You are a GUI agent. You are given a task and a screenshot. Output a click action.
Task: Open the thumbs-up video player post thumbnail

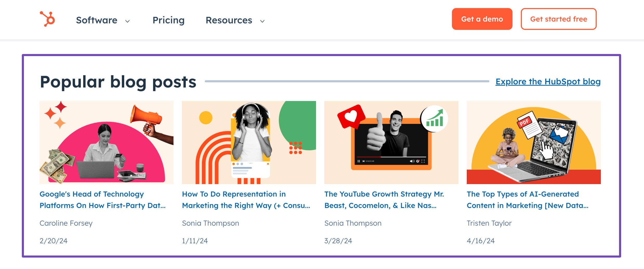[391, 143]
